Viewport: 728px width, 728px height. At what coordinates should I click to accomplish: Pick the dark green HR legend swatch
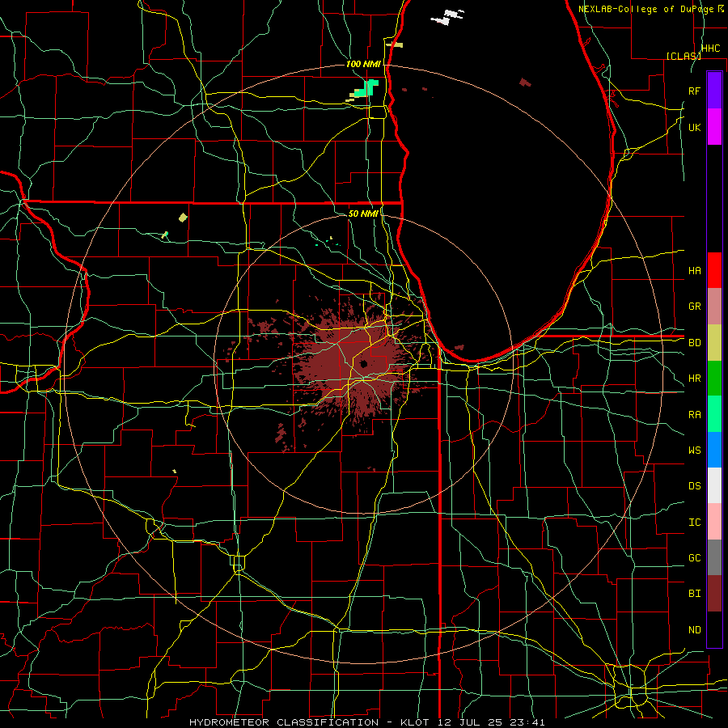pyautogui.click(x=714, y=378)
